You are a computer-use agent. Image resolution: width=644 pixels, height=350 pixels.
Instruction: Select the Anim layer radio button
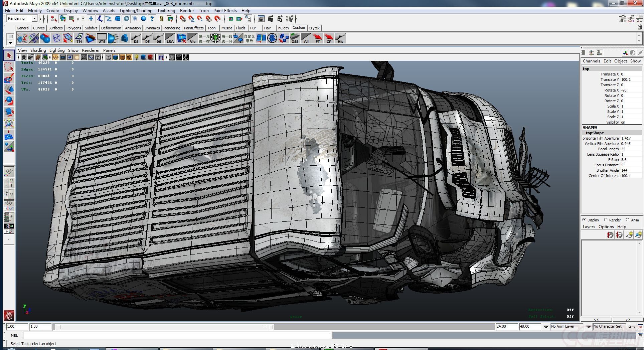coord(627,220)
